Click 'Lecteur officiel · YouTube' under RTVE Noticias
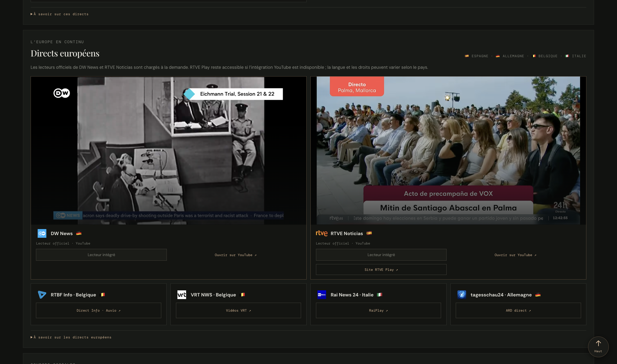The height and width of the screenshot is (364, 617). click(x=343, y=243)
